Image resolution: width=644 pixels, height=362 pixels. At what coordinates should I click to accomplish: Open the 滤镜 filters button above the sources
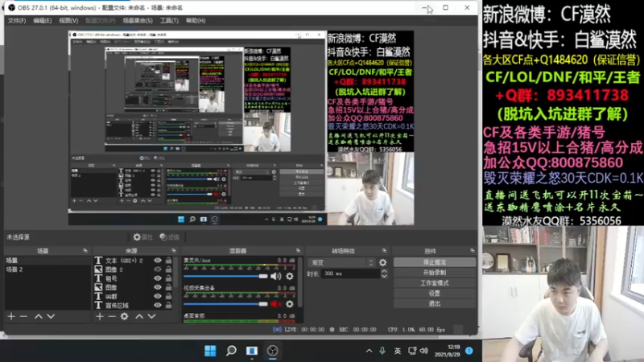170,237
